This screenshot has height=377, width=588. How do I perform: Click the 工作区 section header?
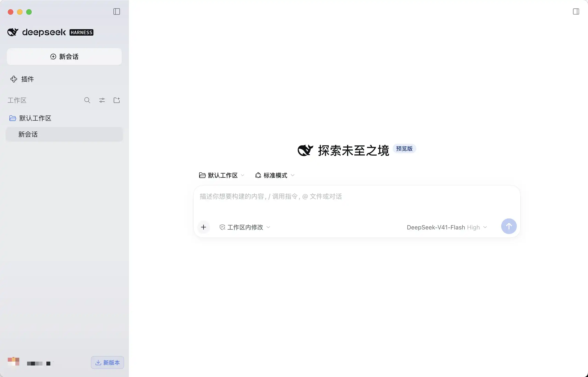[x=17, y=100]
